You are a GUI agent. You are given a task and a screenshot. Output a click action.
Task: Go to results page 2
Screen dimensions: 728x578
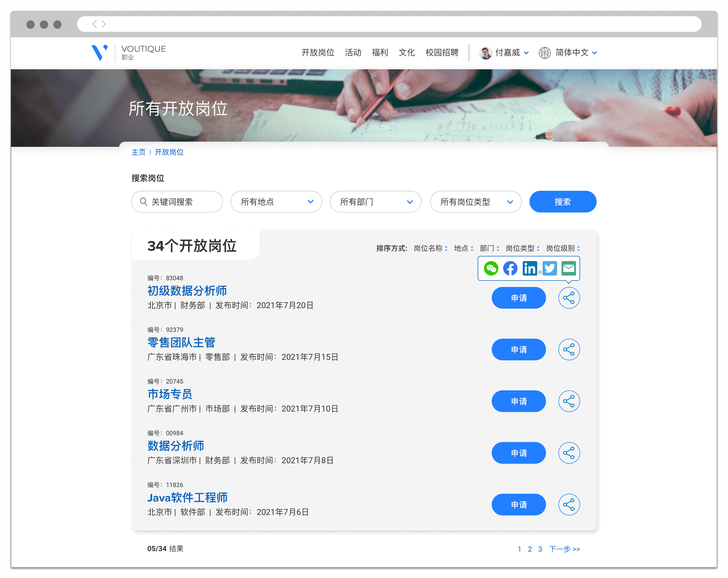click(530, 549)
